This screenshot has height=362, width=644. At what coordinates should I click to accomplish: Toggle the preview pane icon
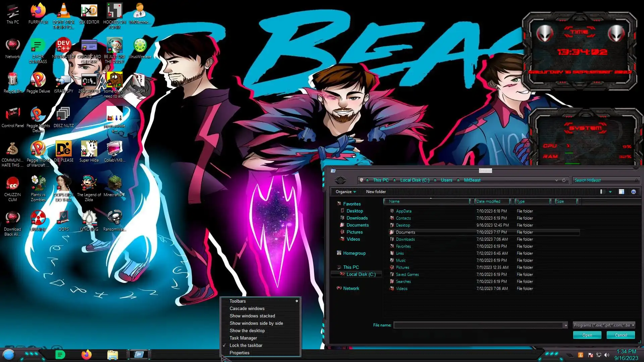tap(621, 192)
